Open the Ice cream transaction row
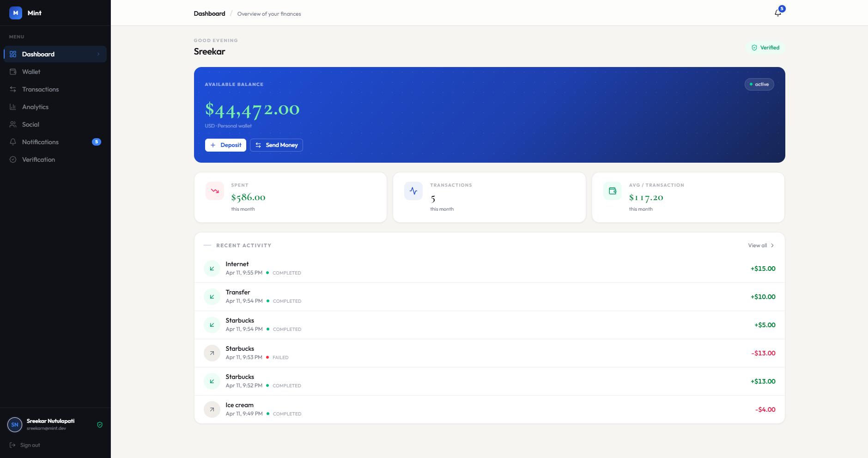This screenshot has height=458, width=868. coord(490,409)
